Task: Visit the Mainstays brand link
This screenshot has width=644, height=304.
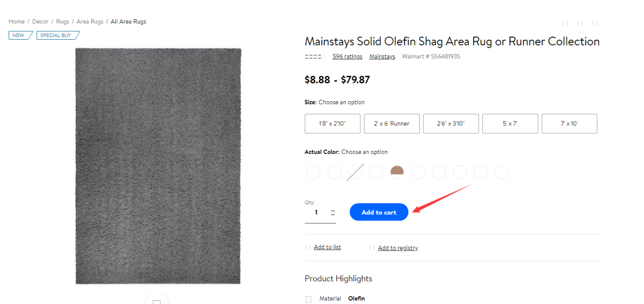Action: pos(382,57)
